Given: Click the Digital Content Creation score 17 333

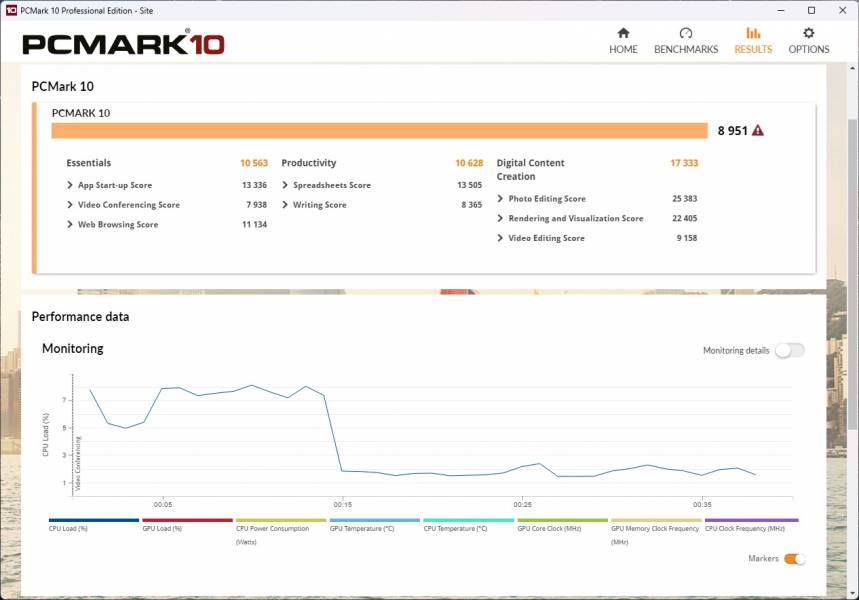Looking at the screenshot, I should (x=684, y=163).
